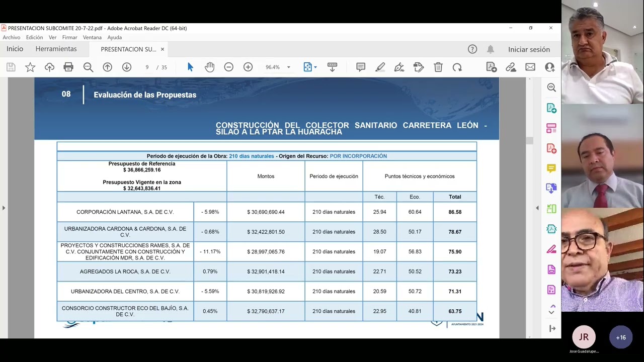Click the total score 86.58
Image resolution: width=644 pixels, height=362 pixels.
[x=455, y=212]
